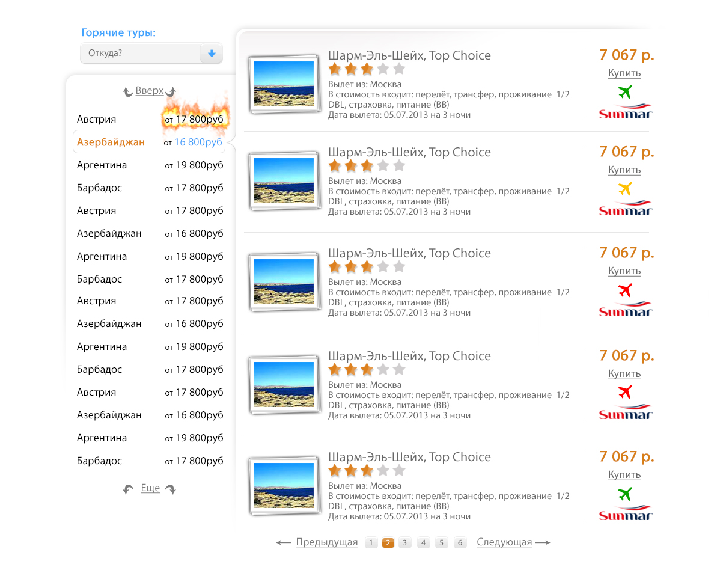Click the green airplane icon in last tour

pyautogui.click(x=625, y=494)
